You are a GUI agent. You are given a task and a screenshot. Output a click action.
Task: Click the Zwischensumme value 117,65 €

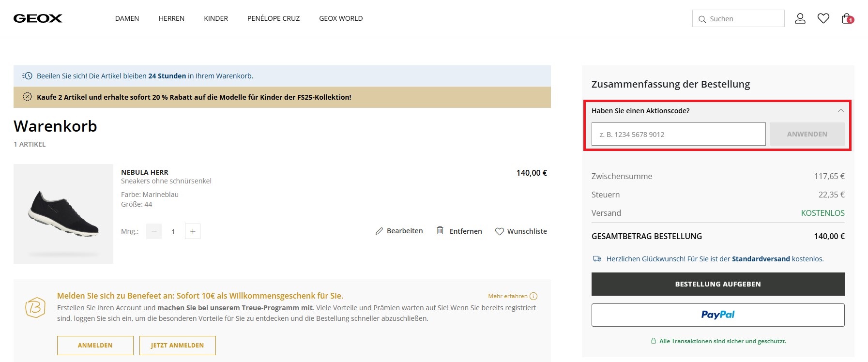(x=829, y=176)
